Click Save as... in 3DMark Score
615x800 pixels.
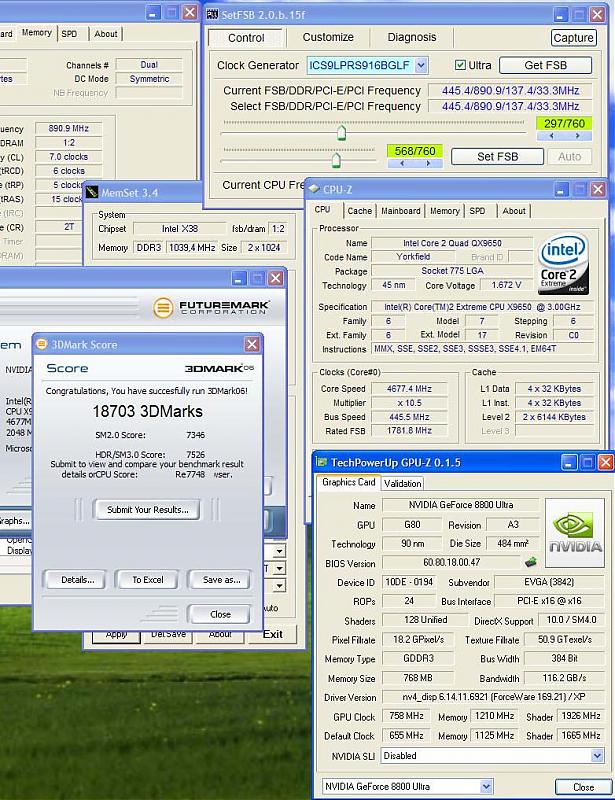[221, 580]
